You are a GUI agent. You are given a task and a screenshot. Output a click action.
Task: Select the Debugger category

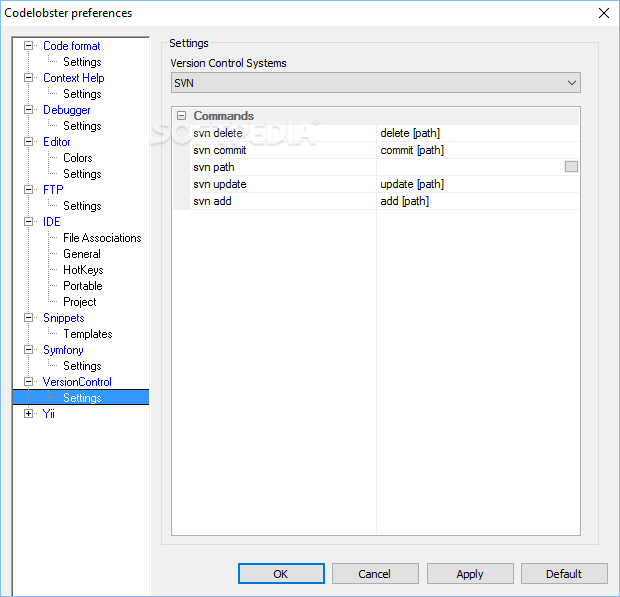pos(67,110)
